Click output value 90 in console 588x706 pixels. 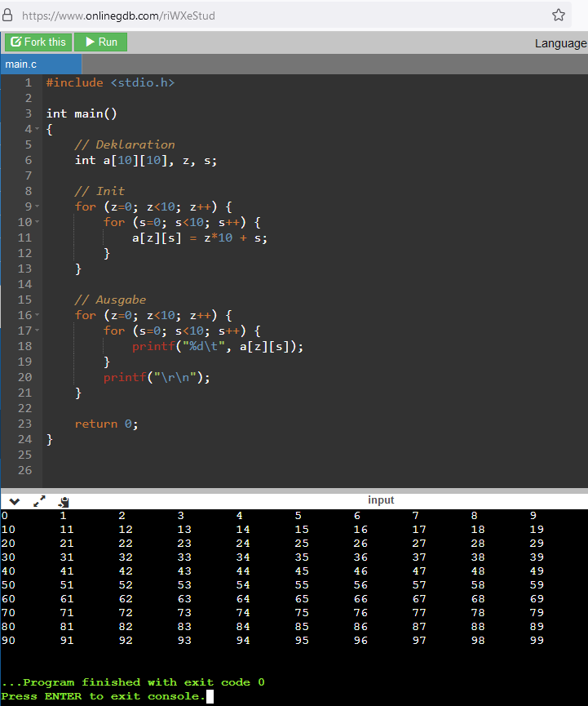coord(8,640)
